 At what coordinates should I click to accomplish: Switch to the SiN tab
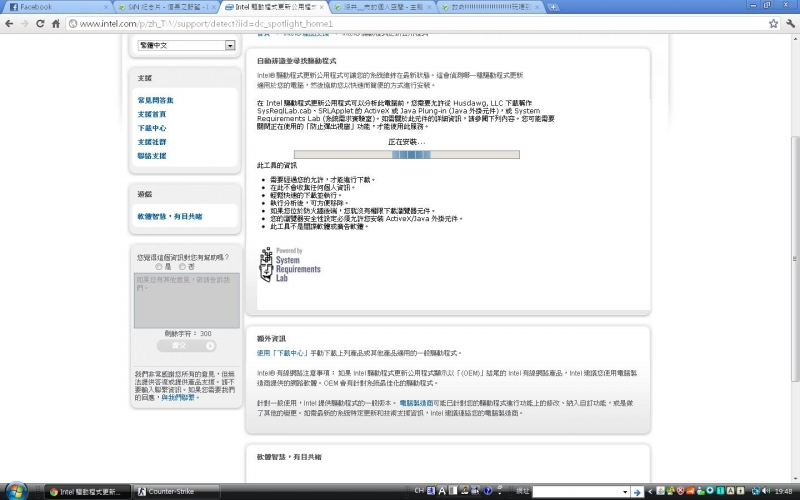point(167,7)
